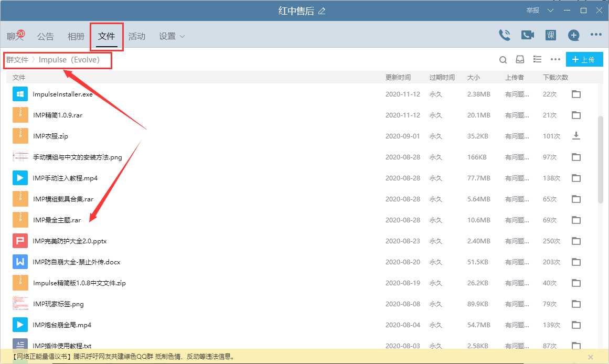Image resolution: width=609 pixels, height=364 pixels.
Task: Switch to the 相册 tab
Action: tap(76, 36)
